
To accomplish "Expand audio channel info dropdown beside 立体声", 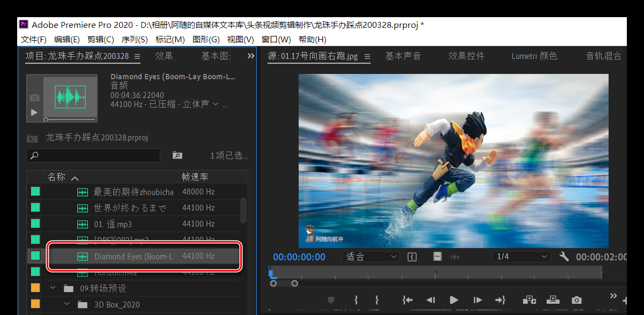I will point(216,104).
